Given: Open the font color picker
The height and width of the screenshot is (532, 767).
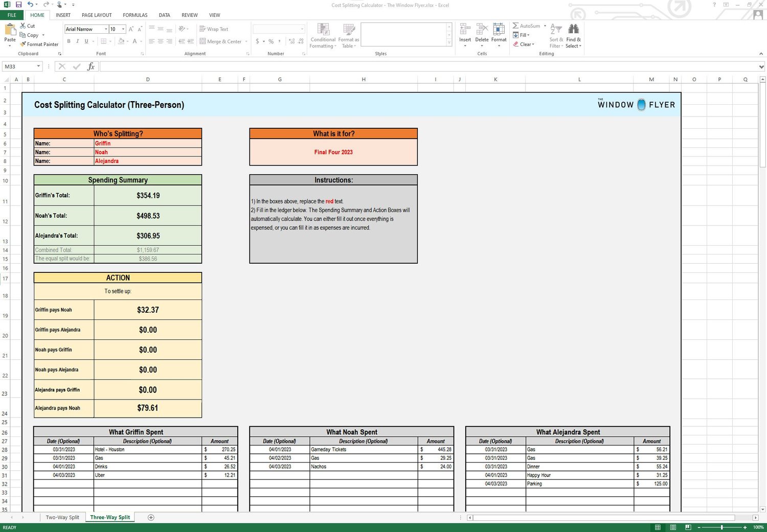Looking at the screenshot, I should [x=134, y=41].
